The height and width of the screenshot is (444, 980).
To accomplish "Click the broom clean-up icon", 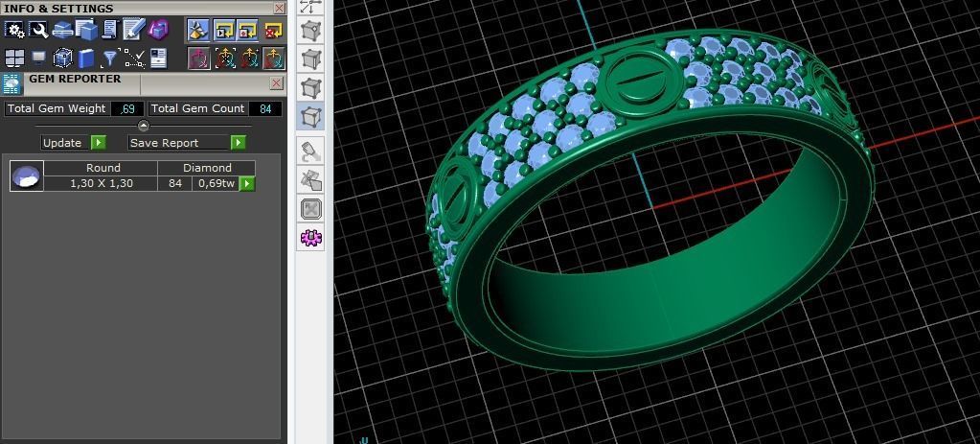I will [198, 30].
